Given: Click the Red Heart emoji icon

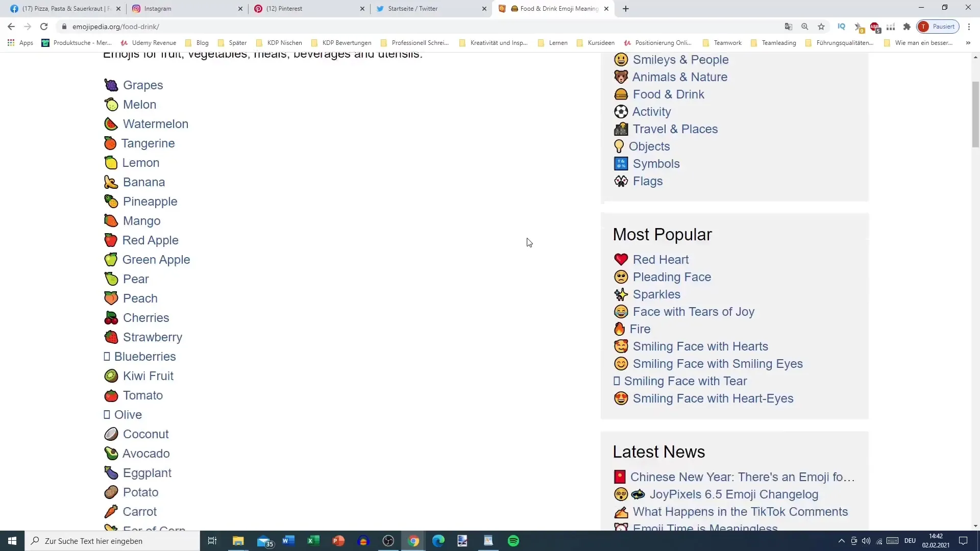Looking at the screenshot, I should click(621, 260).
